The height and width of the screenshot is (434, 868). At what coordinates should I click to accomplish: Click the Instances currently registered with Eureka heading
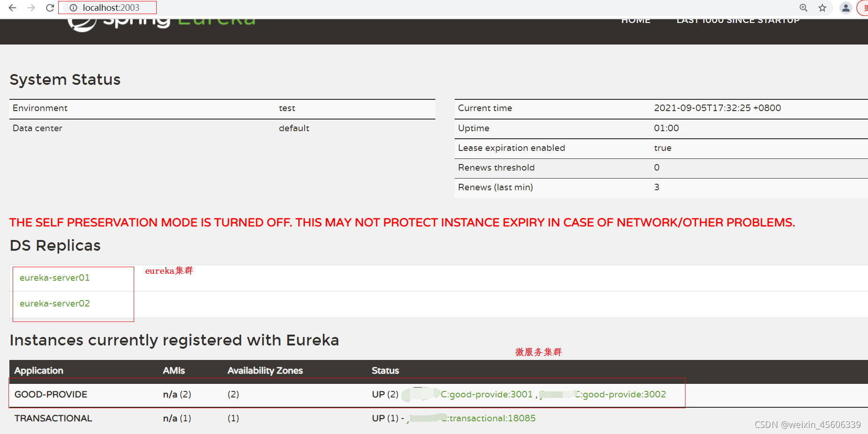[x=174, y=340]
